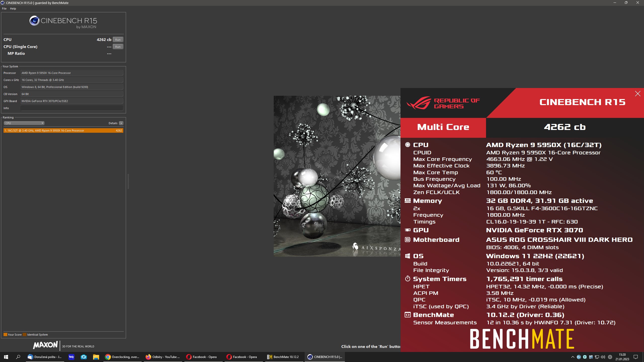Run the CPU Single Core benchmark
The image size is (644, 362).
pyautogui.click(x=118, y=47)
